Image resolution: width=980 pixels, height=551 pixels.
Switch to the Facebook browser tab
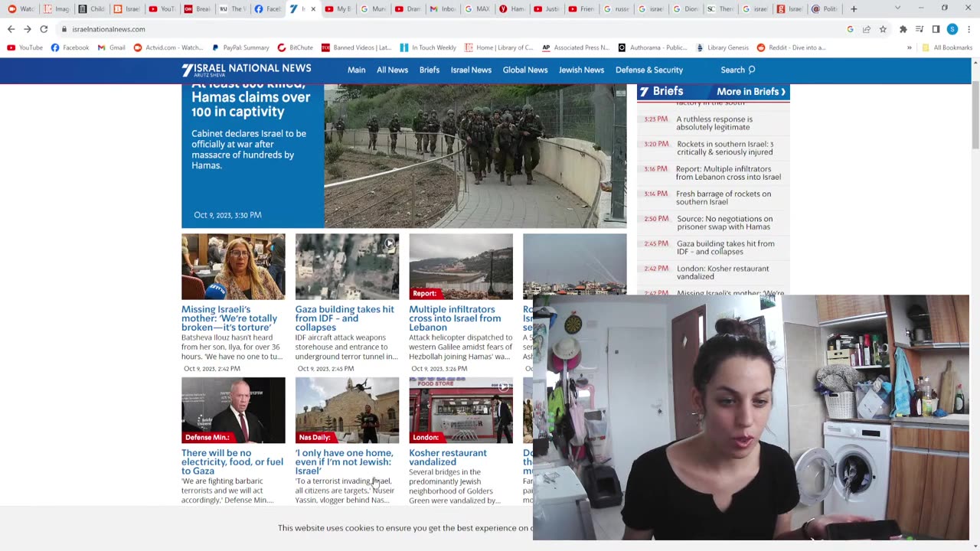click(268, 9)
